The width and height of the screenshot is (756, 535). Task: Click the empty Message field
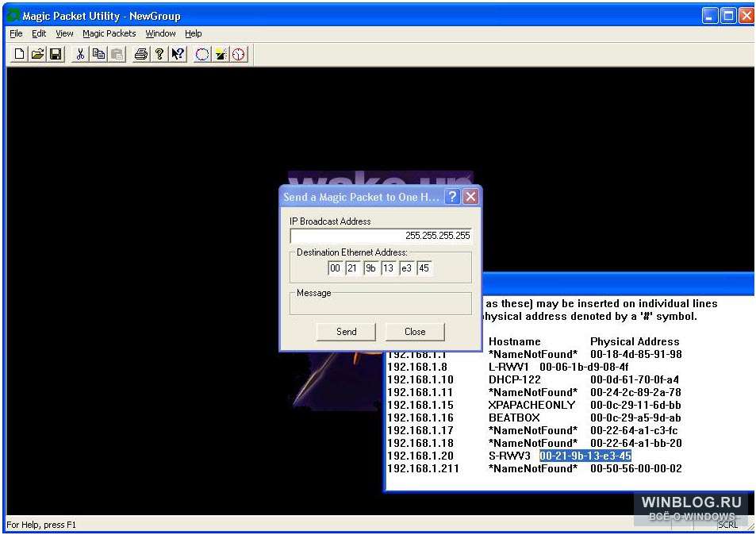coord(381,306)
